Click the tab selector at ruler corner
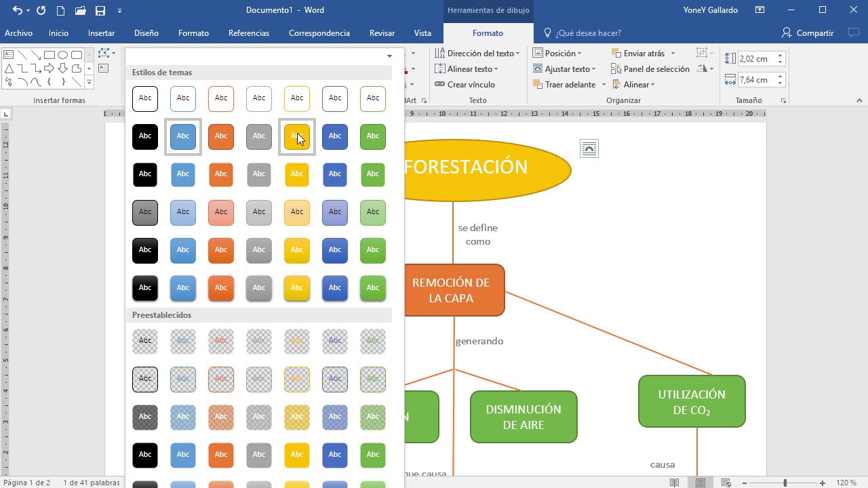Screen dimensions: 868x488 tap(5, 114)
